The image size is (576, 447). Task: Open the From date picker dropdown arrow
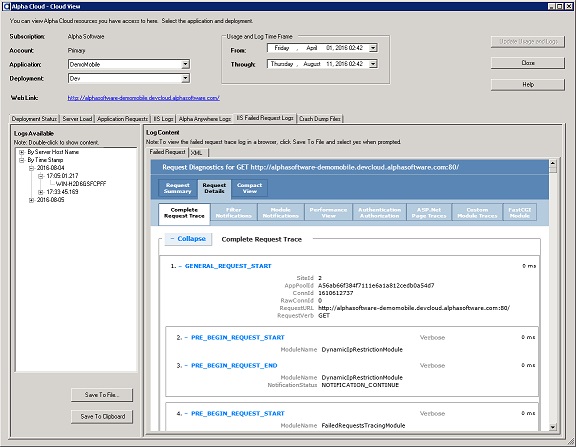[x=373, y=48]
